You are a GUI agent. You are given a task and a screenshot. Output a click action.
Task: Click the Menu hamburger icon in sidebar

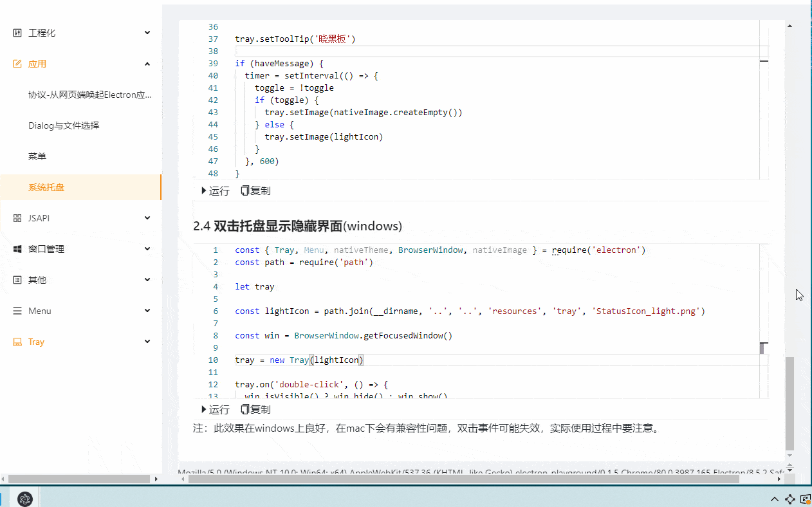pos(17,311)
